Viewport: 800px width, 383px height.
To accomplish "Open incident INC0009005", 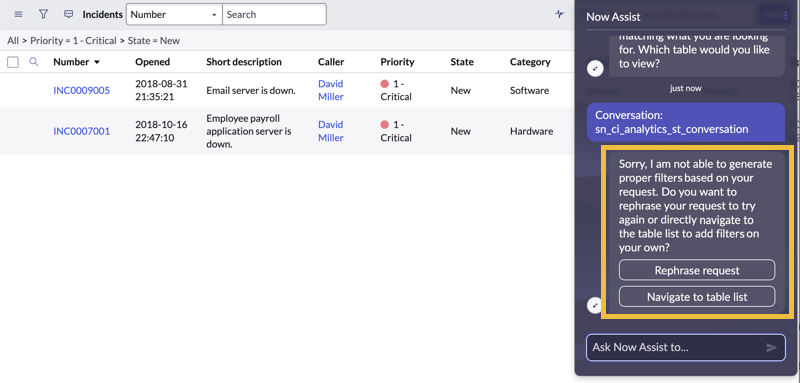I will [x=82, y=90].
